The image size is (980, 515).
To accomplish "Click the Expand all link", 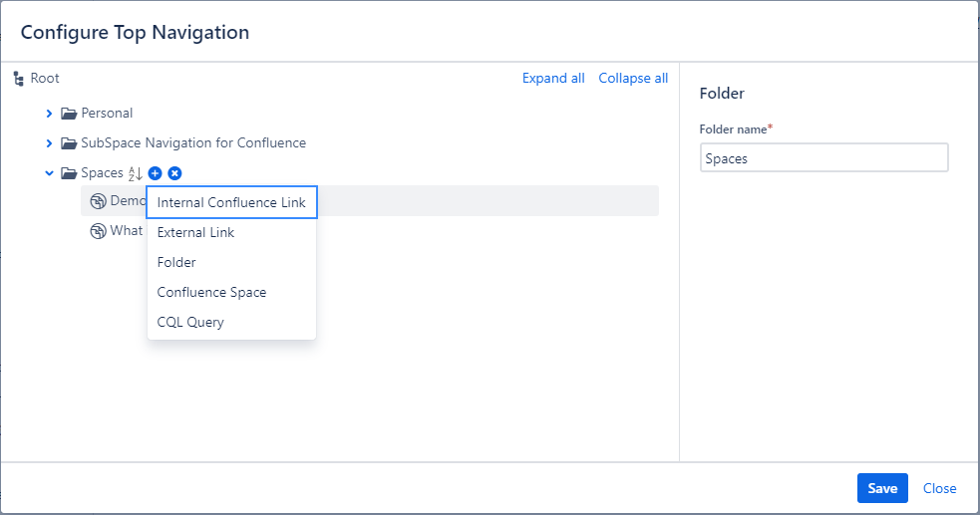I will [x=553, y=79].
